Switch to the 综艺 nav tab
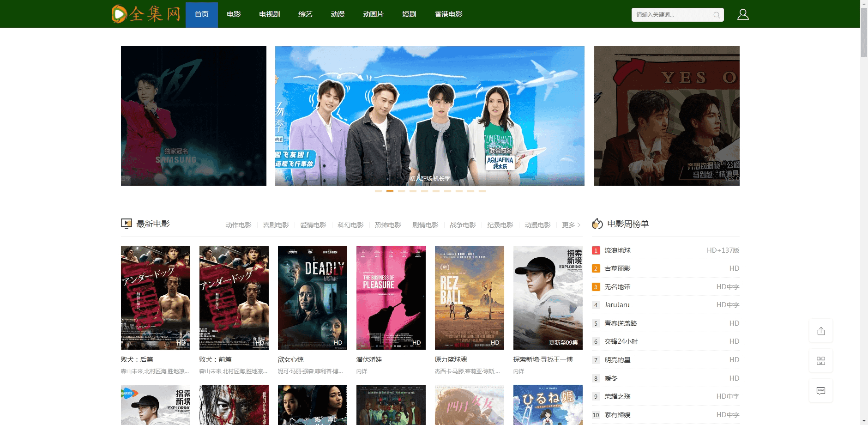Screen dimensions: 868x425 pyautogui.click(x=306, y=15)
